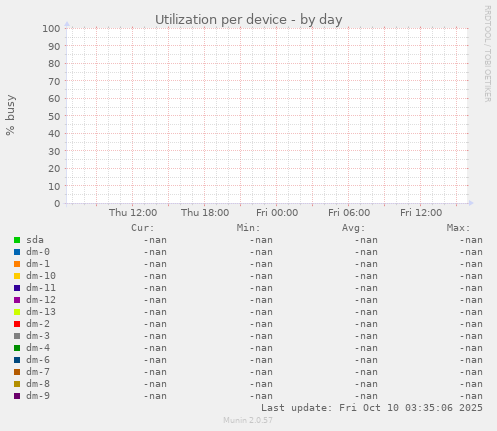Click the graph title Utilization per device
This screenshot has width=497, height=431.
point(249,20)
